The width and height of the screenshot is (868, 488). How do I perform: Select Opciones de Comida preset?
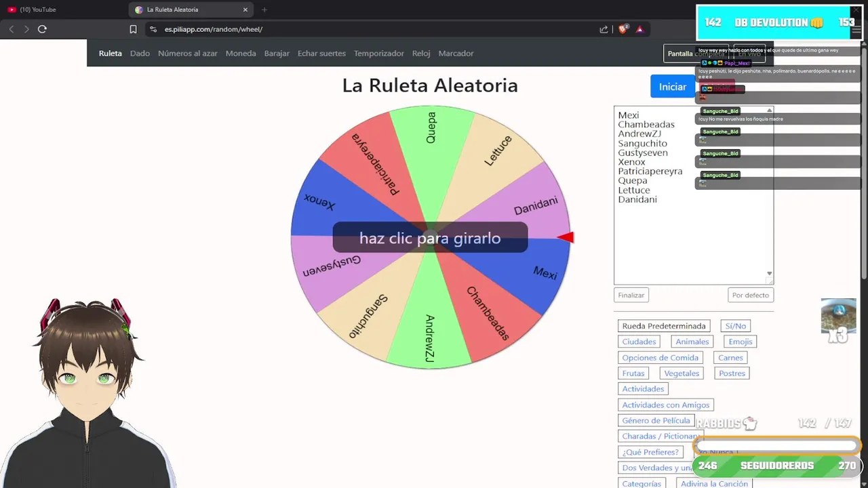click(x=660, y=358)
